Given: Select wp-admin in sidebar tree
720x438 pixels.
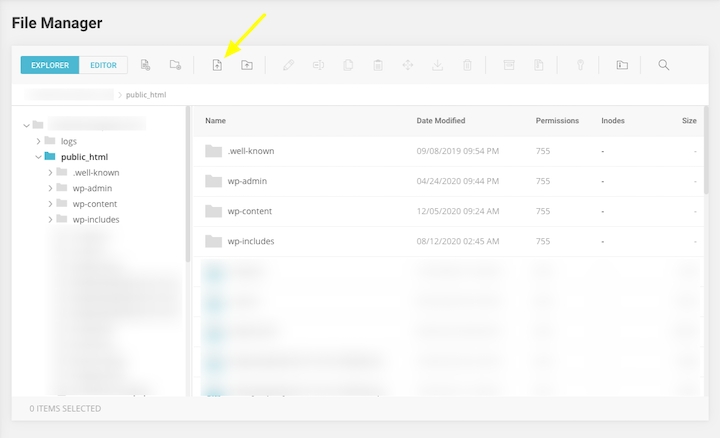Looking at the screenshot, I should point(92,188).
